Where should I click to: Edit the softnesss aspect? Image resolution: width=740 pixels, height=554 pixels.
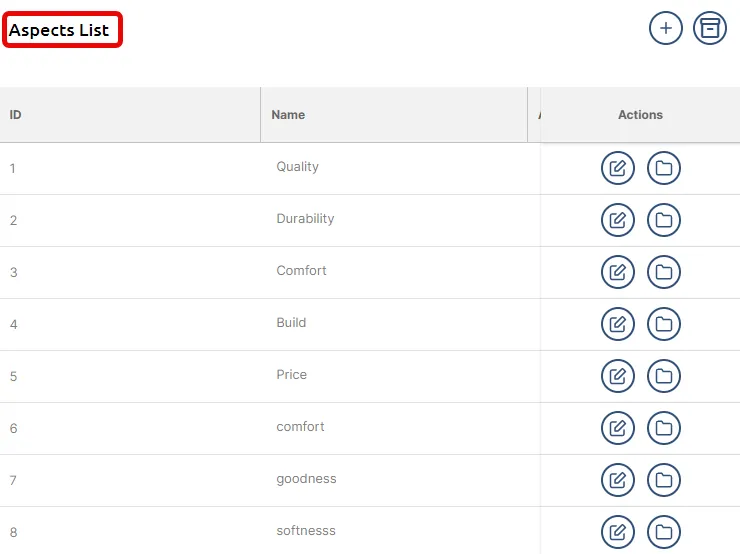click(617, 532)
